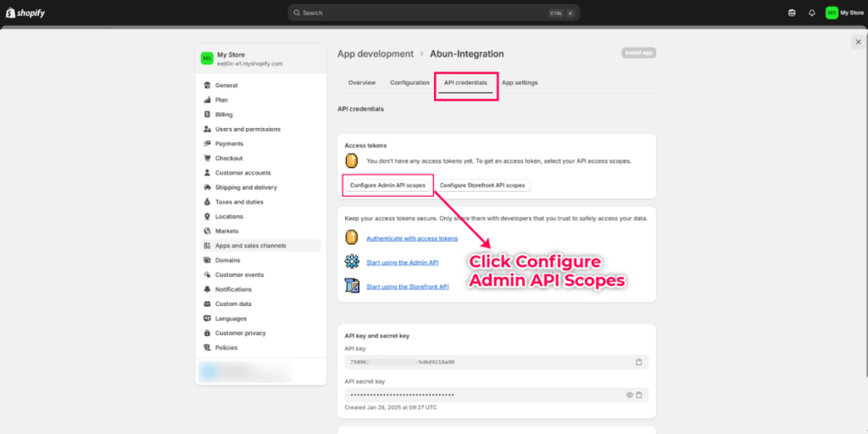Click the General store icon in sidebar

(207, 86)
